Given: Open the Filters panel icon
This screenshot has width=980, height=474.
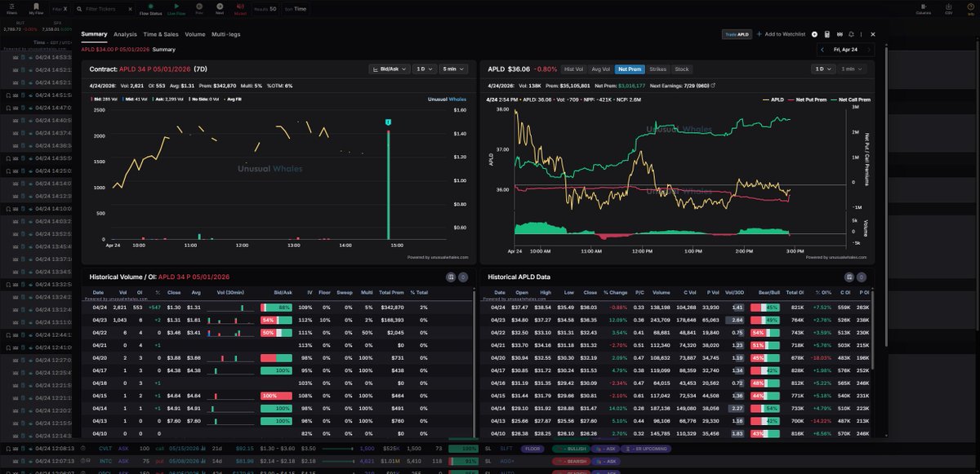Looking at the screenshot, I should pyautogui.click(x=11, y=9).
